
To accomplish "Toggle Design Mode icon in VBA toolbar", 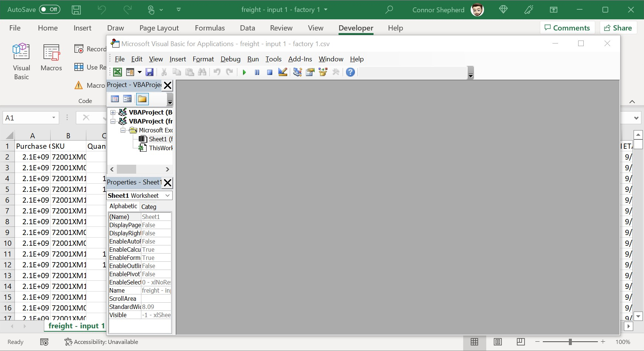I will point(283,72).
